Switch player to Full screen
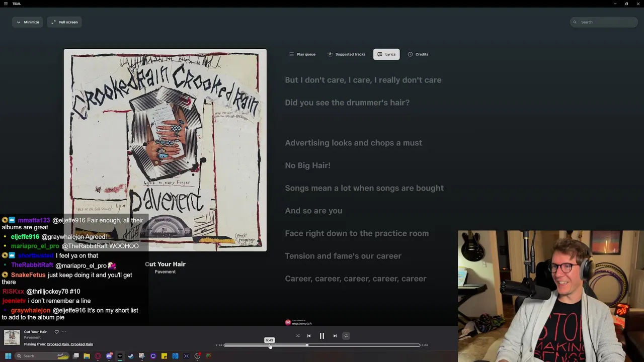Screen dimensions: 644x362 coord(65,22)
